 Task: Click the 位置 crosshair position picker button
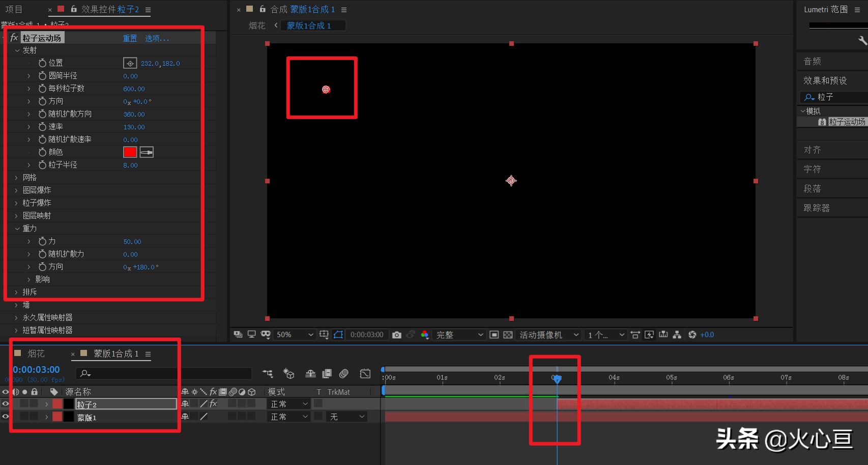pyautogui.click(x=130, y=63)
